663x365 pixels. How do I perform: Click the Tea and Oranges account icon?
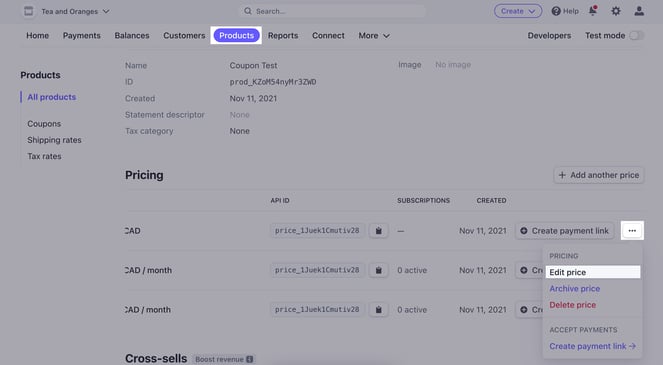[x=28, y=11]
